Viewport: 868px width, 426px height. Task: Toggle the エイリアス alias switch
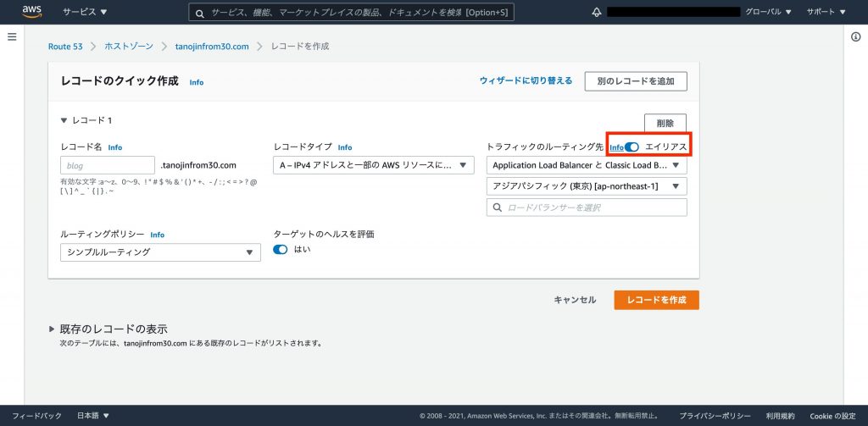632,147
